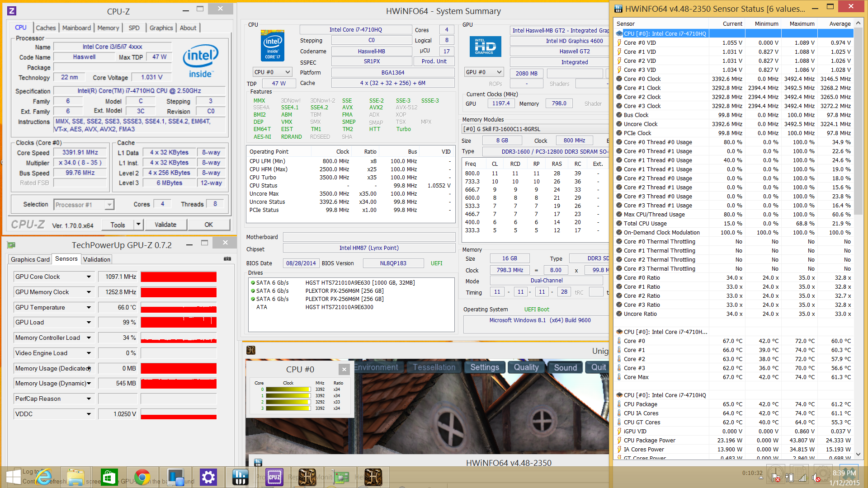Click the HWiNFO Sensor Status title bar icon
The image size is (868, 488).
[x=619, y=9]
